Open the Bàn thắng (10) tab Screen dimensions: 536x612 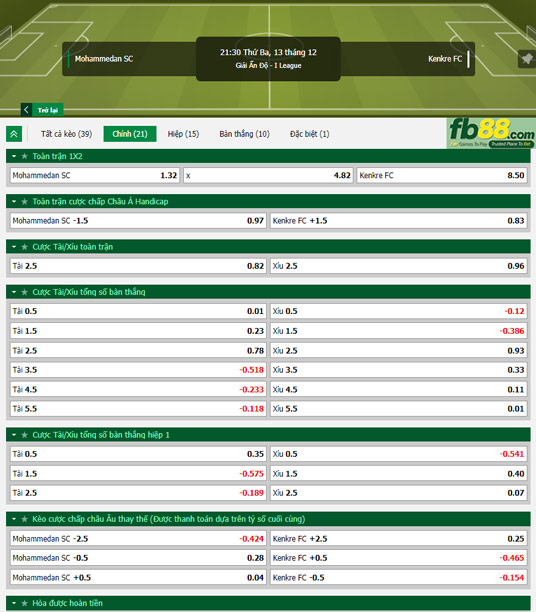[244, 134]
